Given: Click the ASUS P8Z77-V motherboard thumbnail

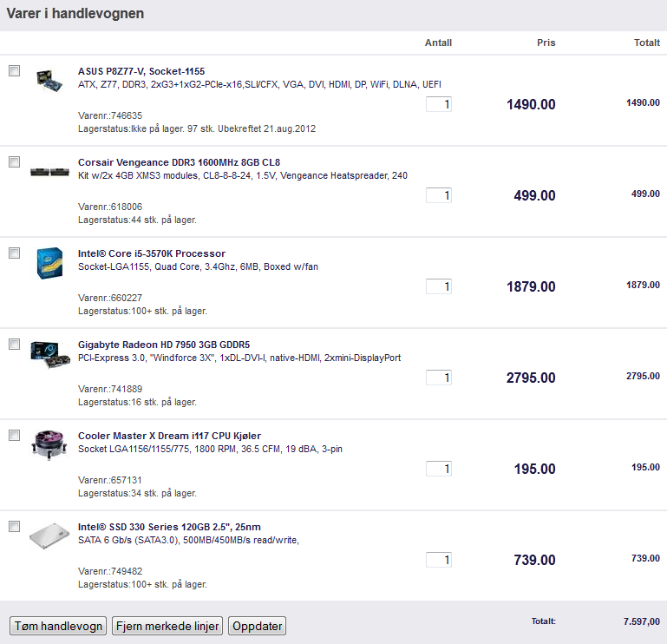Looking at the screenshot, I should point(49,81).
